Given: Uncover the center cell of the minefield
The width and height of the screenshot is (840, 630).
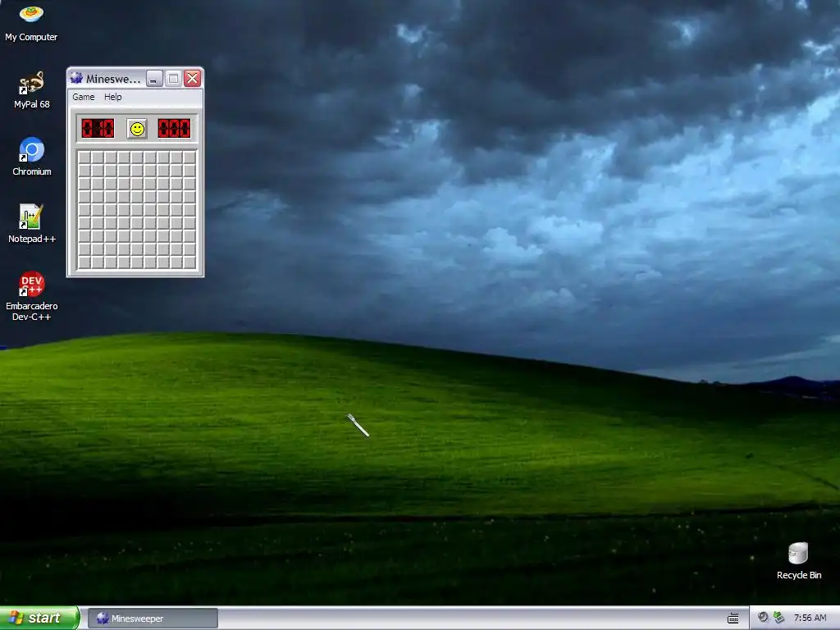Looking at the screenshot, I should (x=137, y=210).
